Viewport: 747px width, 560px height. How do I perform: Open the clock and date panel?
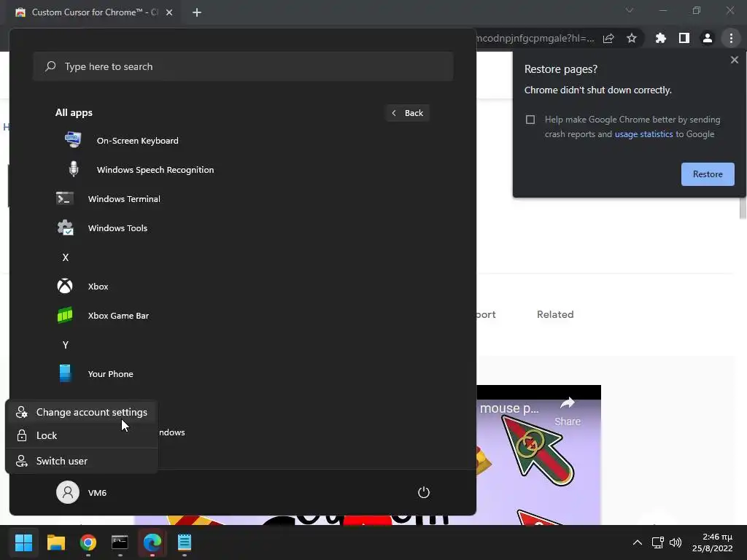click(712, 542)
